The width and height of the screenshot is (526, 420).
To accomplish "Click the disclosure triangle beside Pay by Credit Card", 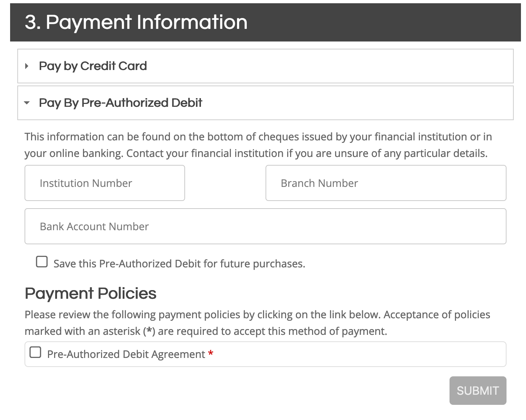I will pos(27,66).
